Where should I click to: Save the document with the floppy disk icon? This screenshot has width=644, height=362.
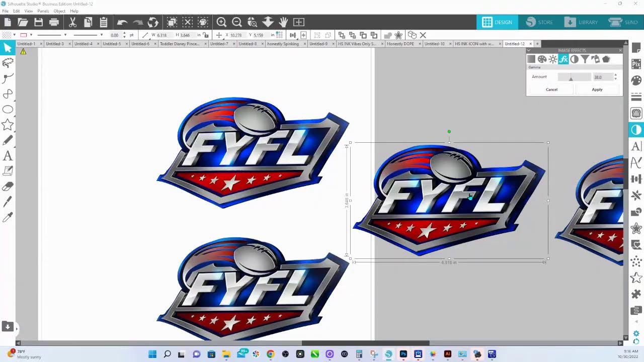point(38,22)
